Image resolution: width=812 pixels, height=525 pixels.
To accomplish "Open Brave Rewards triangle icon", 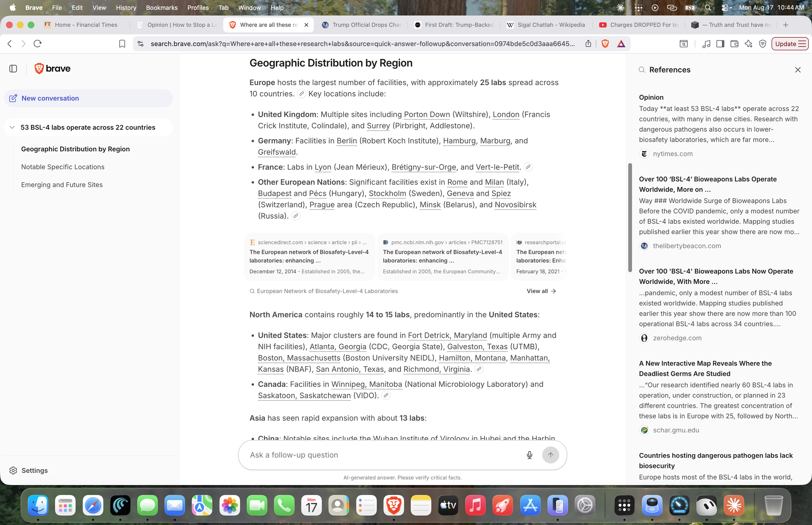I will coord(621,44).
